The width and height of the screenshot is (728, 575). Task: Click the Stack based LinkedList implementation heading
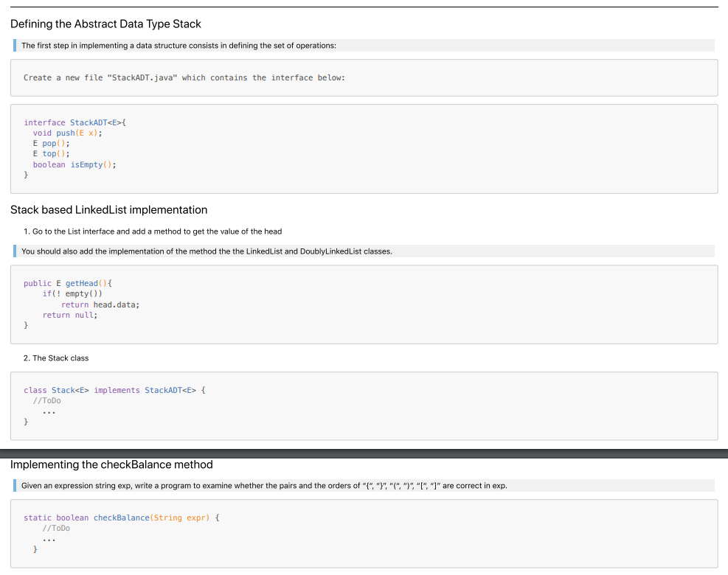(x=108, y=210)
